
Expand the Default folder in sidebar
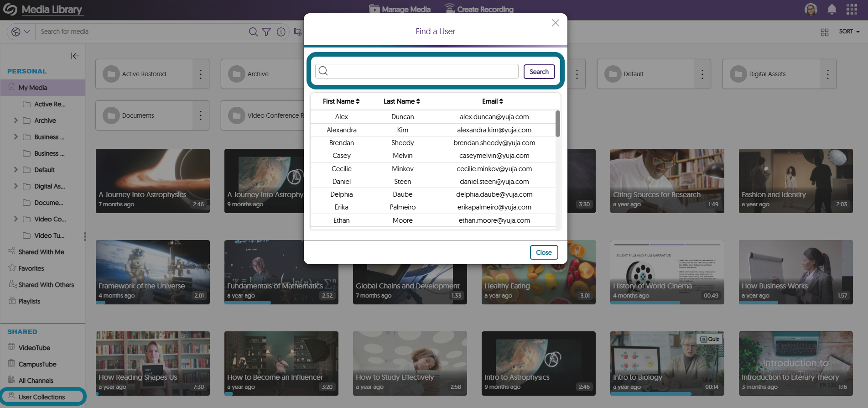tap(16, 170)
